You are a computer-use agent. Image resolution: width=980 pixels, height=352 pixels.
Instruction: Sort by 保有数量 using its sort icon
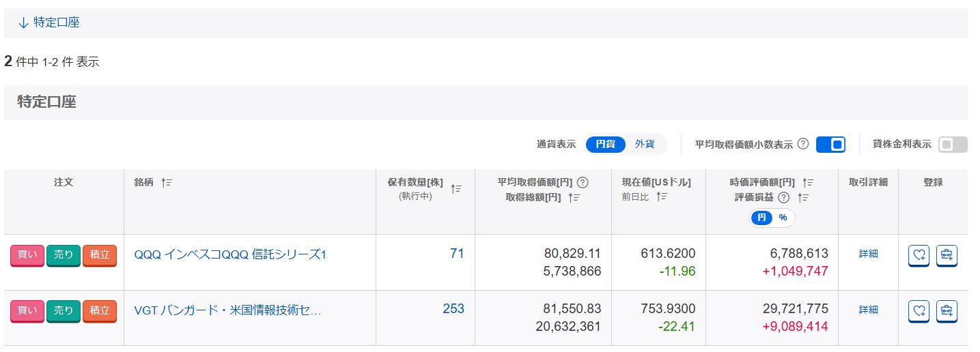point(457,189)
